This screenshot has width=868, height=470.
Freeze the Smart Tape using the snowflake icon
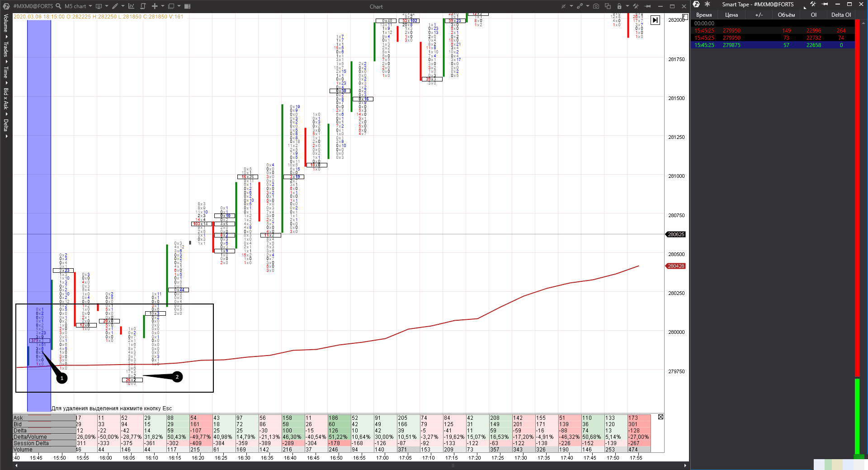[x=707, y=4]
